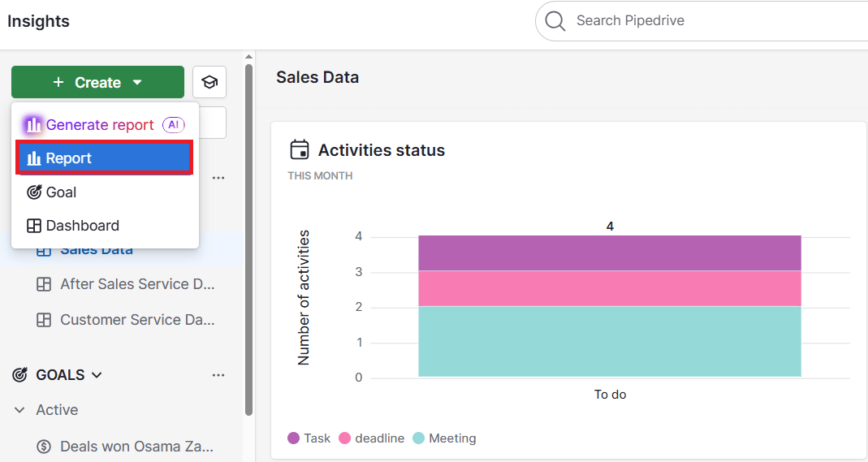Collapse the Active goals group

[19, 410]
